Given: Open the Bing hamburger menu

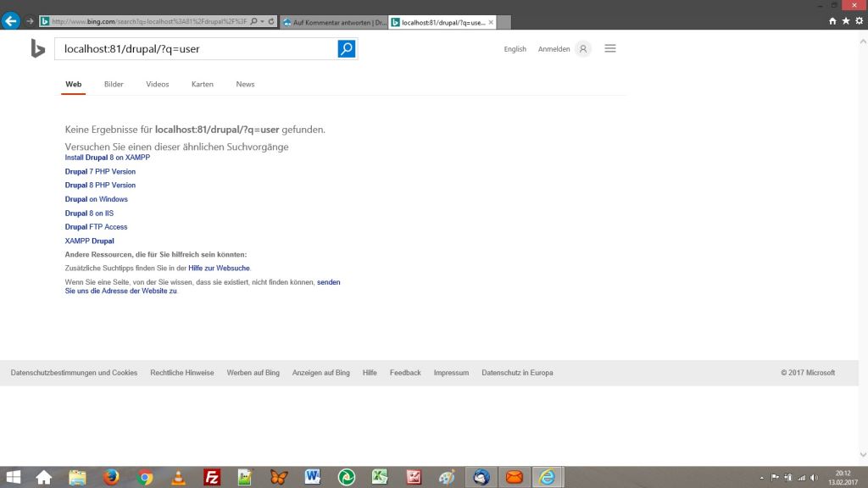Looking at the screenshot, I should tap(609, 49).
